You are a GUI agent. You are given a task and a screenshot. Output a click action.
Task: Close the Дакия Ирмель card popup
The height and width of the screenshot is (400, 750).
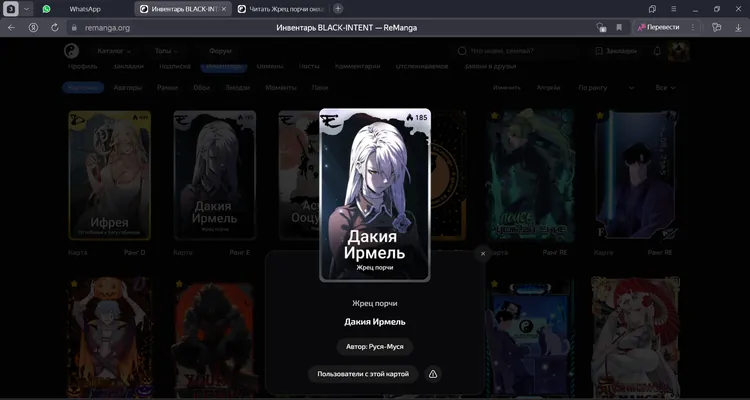point(483,254)
